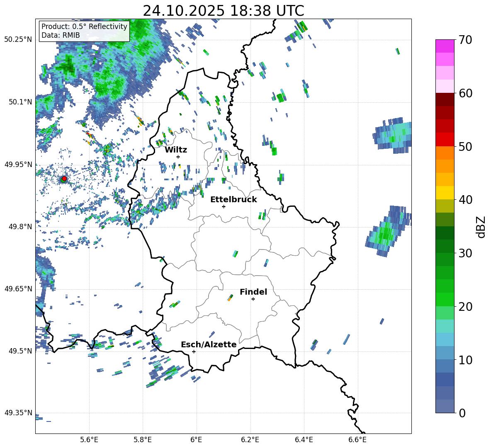This screenshot has height=448, width=491.
Task: Click the colorbar tick label 0
Action: (462, 413)
